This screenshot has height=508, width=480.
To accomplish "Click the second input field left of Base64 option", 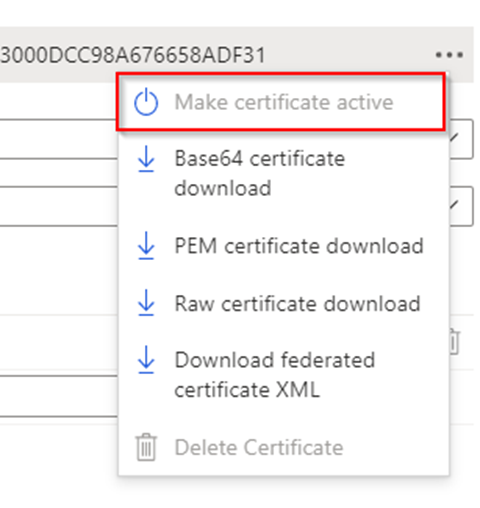I will pos(59,206).
